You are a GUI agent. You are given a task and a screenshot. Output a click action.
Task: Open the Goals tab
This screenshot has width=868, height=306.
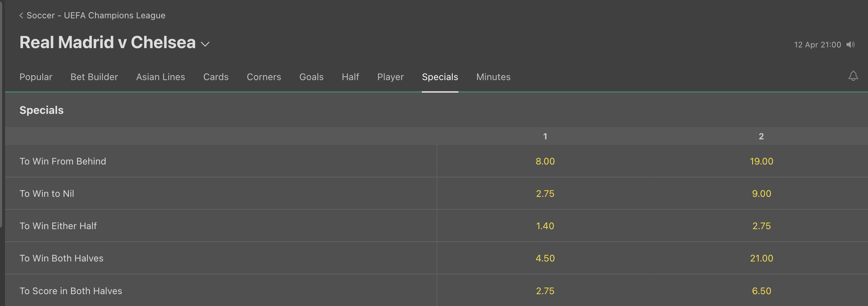311,77
